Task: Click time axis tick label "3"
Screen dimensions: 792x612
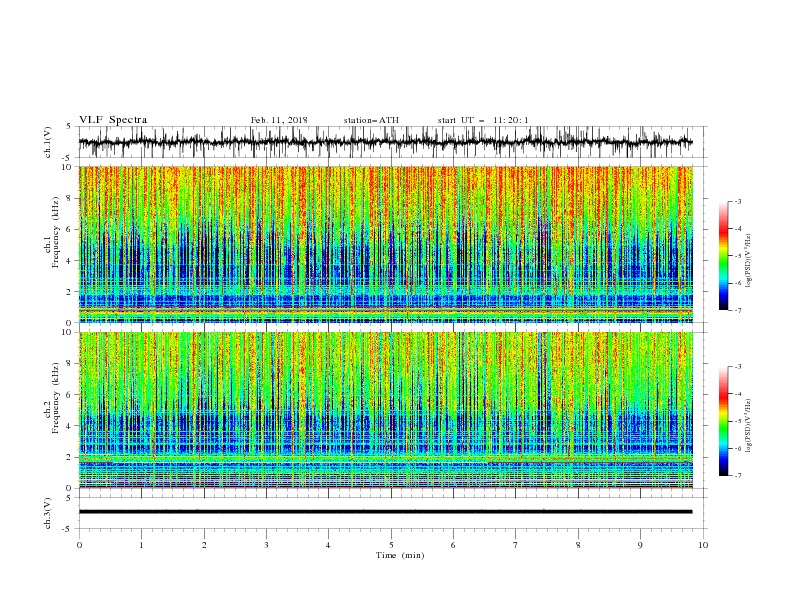Action: point(266,545)
